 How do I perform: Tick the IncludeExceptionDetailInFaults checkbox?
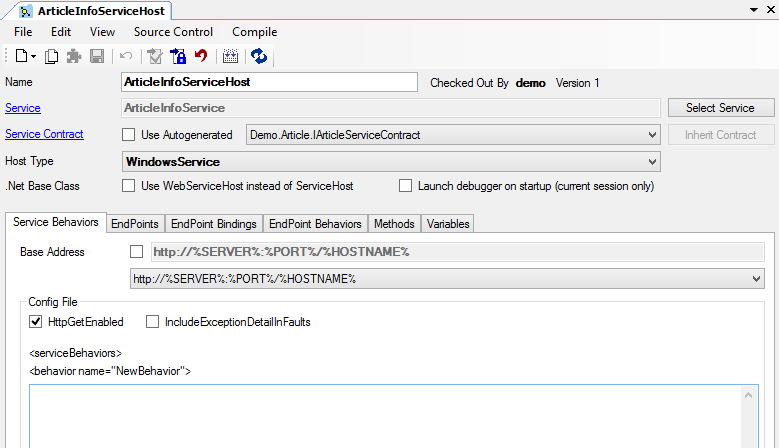(153, 322)
